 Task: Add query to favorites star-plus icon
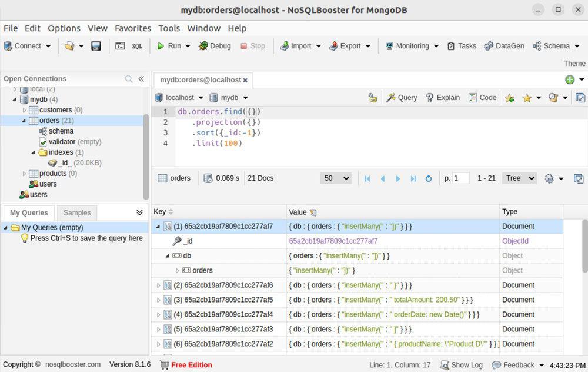point(509,98)
